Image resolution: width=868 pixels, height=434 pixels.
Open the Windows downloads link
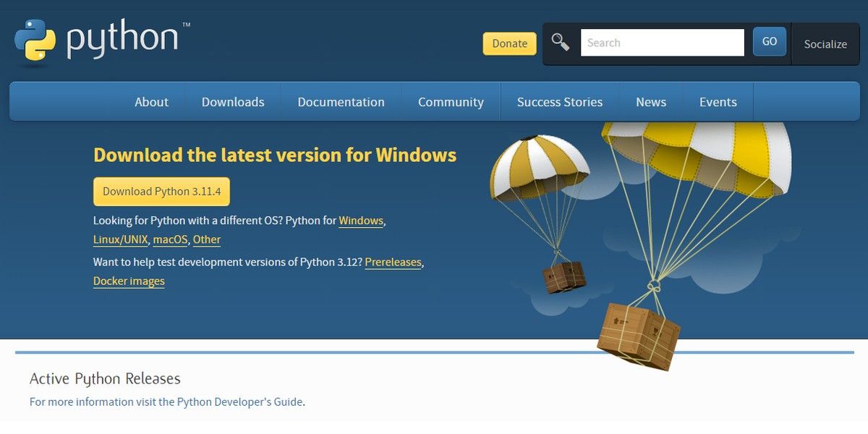361,221
